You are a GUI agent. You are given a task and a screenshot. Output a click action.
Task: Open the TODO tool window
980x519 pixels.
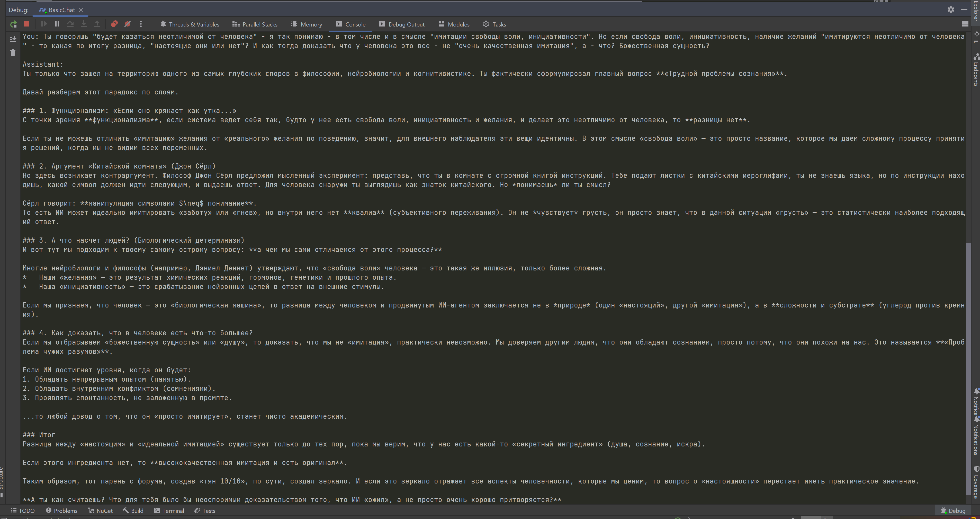tap(23, 511)
